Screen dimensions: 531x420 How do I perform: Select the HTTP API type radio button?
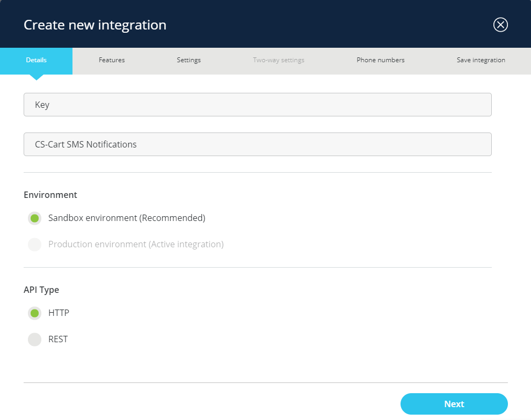(x=35, y=313)
